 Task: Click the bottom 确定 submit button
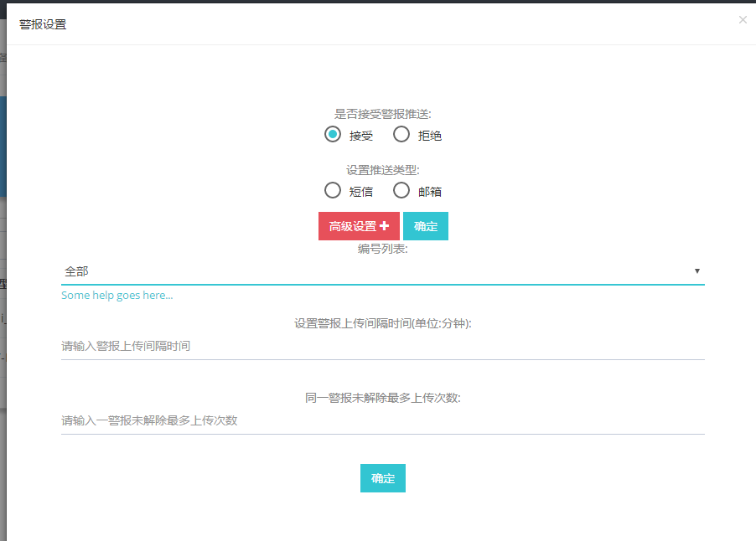pos(383,478)
